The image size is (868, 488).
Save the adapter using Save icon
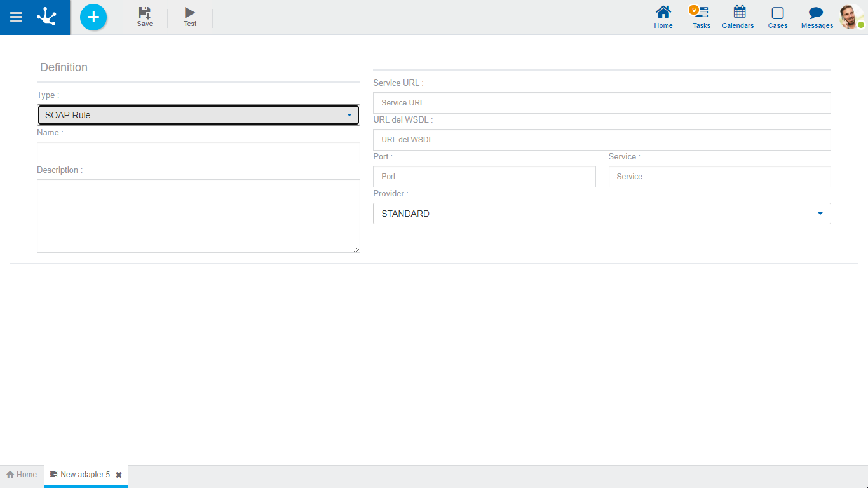145,17
